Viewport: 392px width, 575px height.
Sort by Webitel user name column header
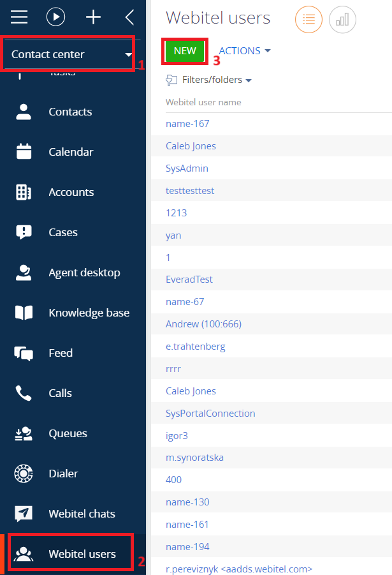(203, 102)
